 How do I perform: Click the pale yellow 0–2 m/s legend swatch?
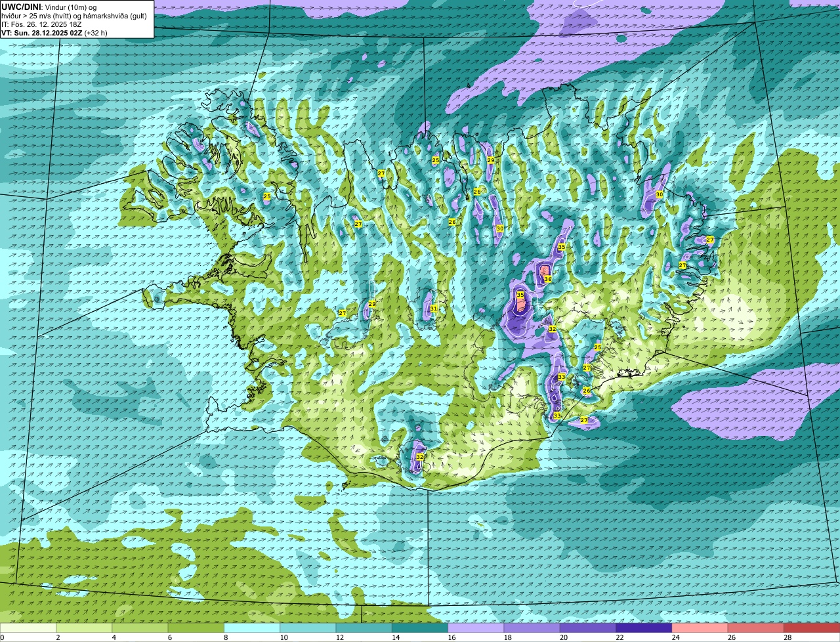28,628
